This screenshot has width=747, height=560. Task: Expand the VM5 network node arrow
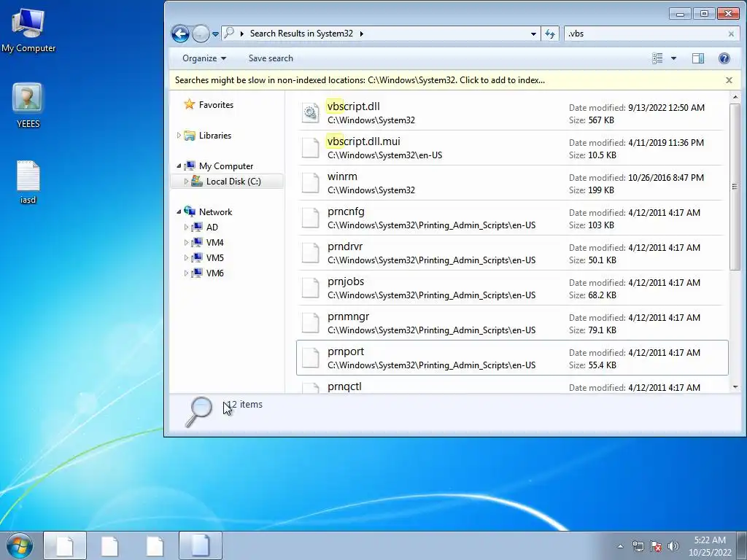click(186, 257)
